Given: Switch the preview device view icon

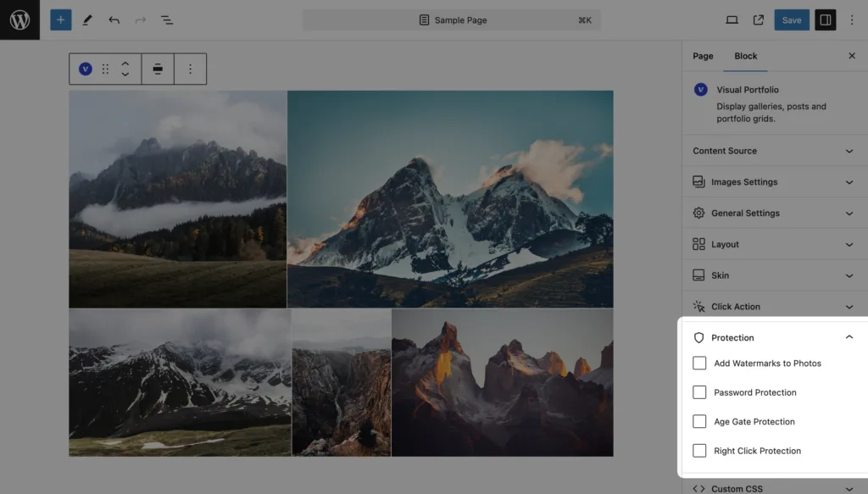Looking at the screenshot, I should click(x=732, y=20).
